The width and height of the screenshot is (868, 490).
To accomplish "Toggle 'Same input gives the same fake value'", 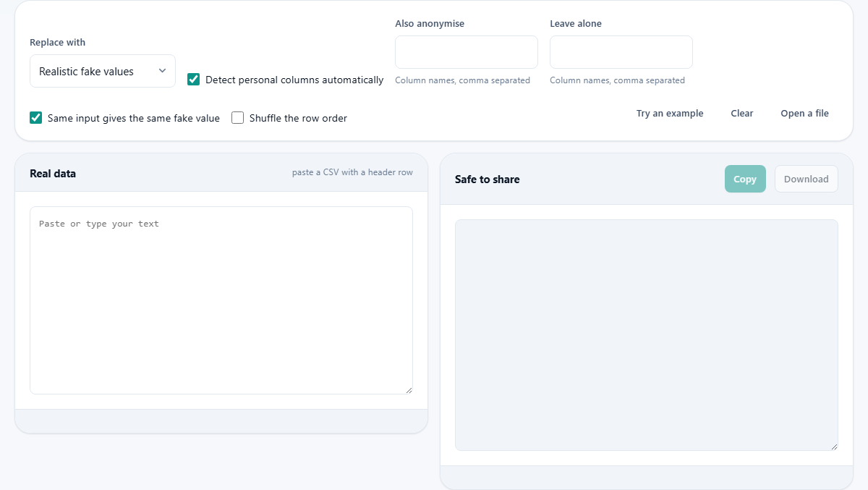I will pos(35,117).
